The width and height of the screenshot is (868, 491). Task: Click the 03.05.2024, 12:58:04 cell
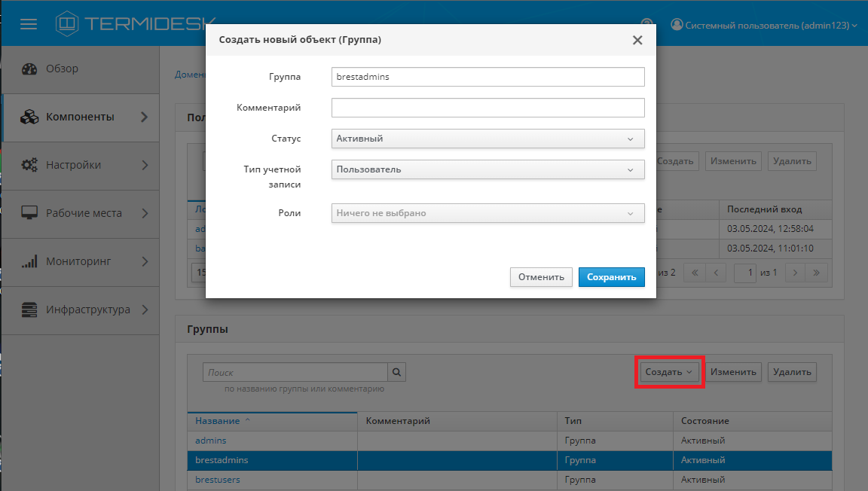[x=775, y=229]
